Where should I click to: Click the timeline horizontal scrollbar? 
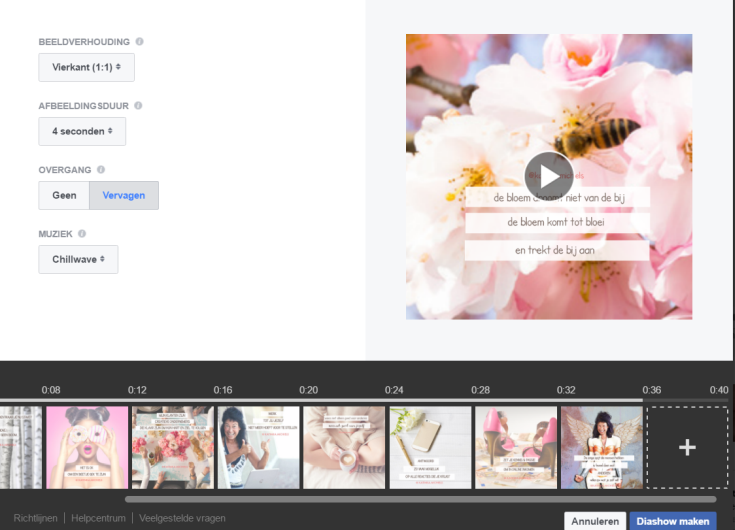420,498
